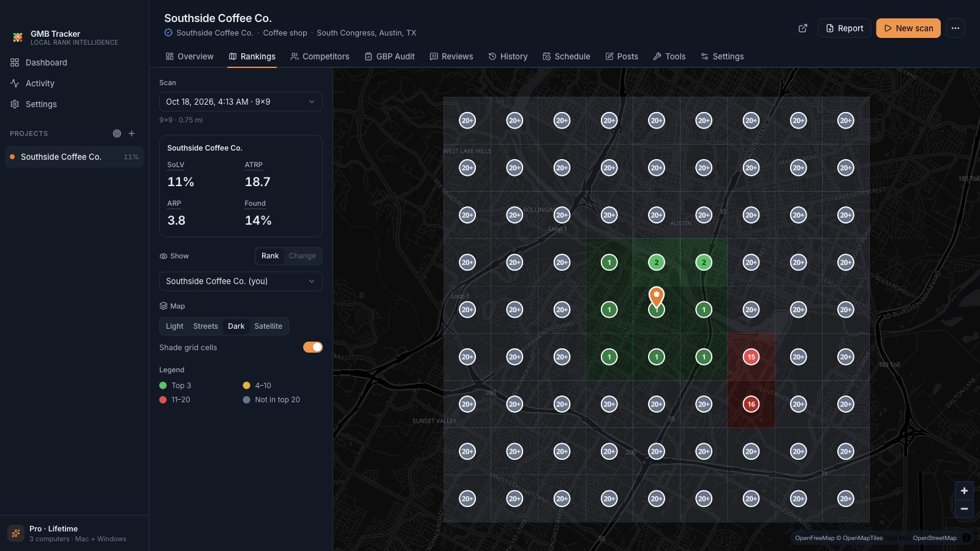Choose Light map style

(x=175, y=326)
